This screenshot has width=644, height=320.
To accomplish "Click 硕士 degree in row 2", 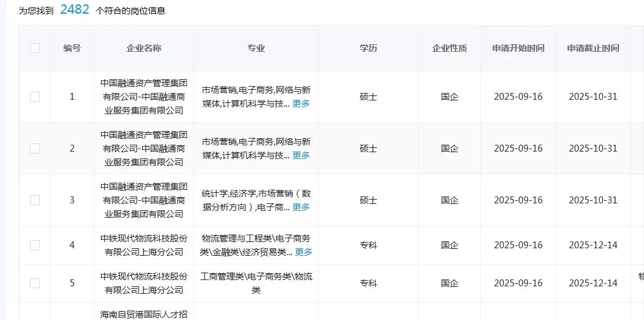I will tap(368, 148).
